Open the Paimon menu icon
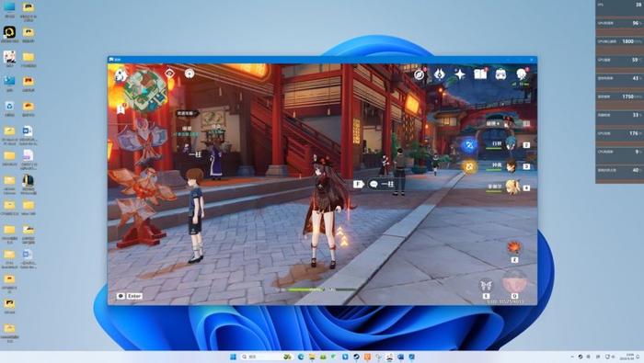The image size is (644, 363). [x=120, y=75]
